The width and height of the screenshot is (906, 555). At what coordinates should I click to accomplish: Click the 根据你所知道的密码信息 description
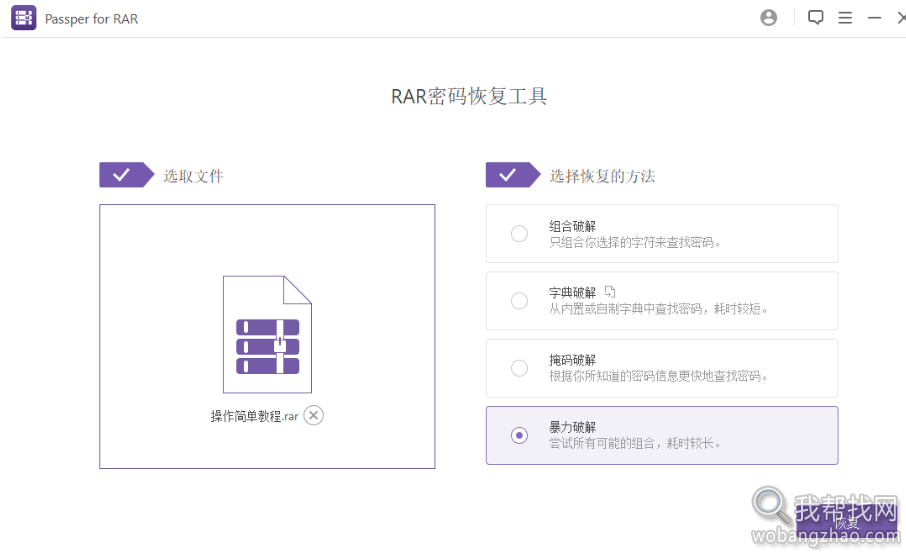pyautogui.click(x=658, y=377)
